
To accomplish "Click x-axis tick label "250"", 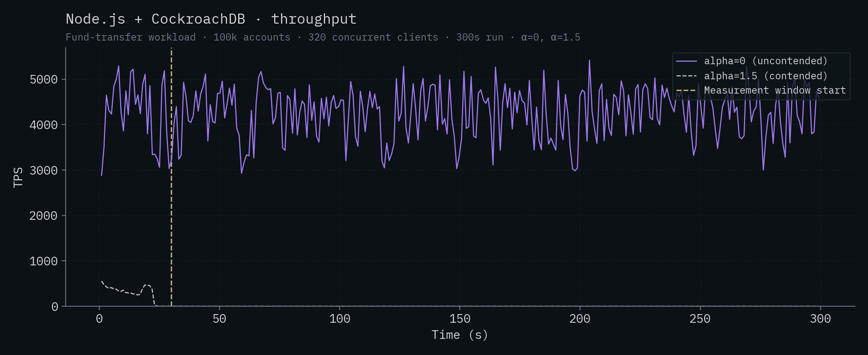I will coord(700,319).
